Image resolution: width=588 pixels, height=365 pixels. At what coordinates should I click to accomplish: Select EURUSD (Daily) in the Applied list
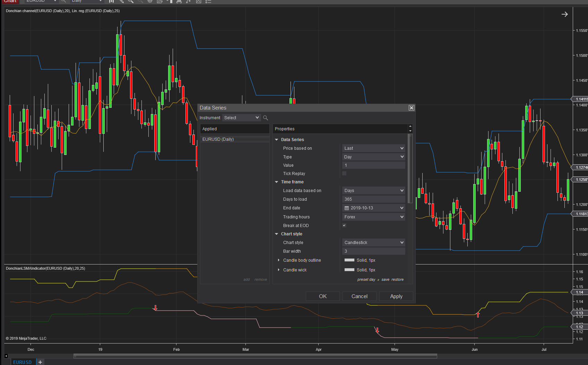click(x=218, y=139)
